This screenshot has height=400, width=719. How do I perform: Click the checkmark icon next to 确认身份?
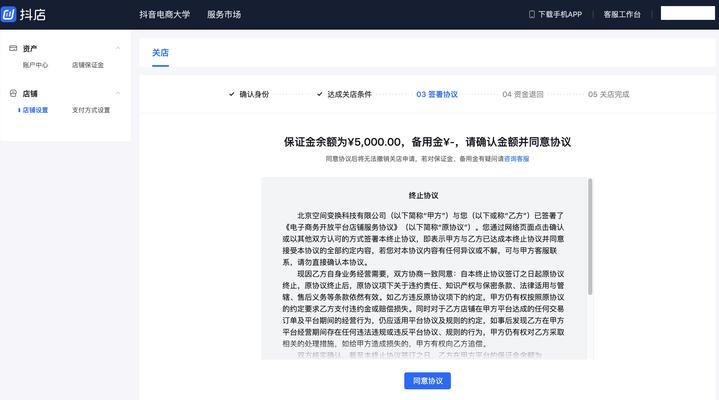click(x=232, y=94)
